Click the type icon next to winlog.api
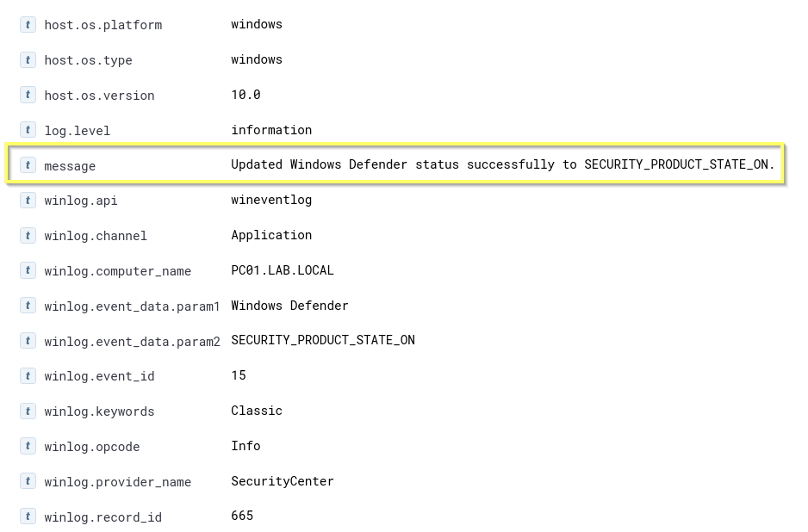The image size is (808, 532). 28,201
